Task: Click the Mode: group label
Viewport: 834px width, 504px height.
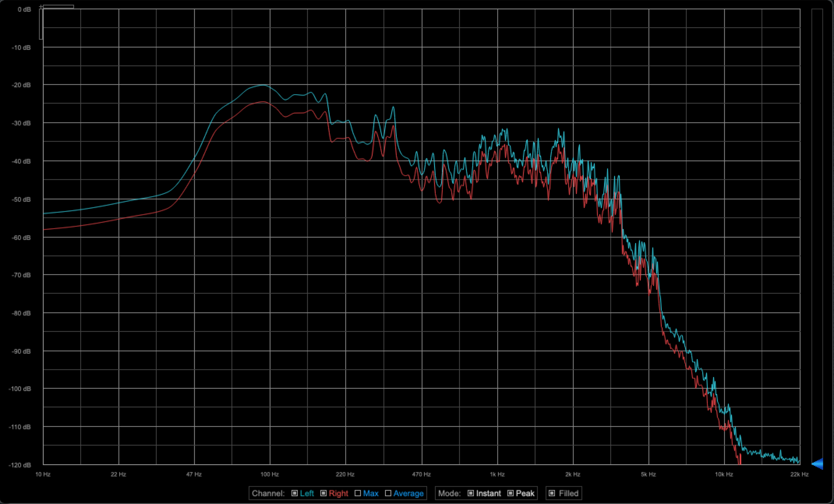Action: click(x=449, y=493)
